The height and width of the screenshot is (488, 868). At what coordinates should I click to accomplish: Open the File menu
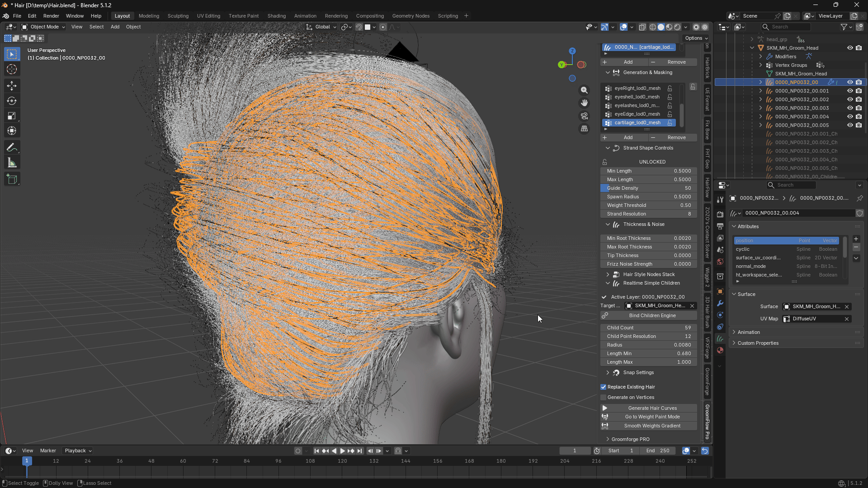[x=17, y=16]
